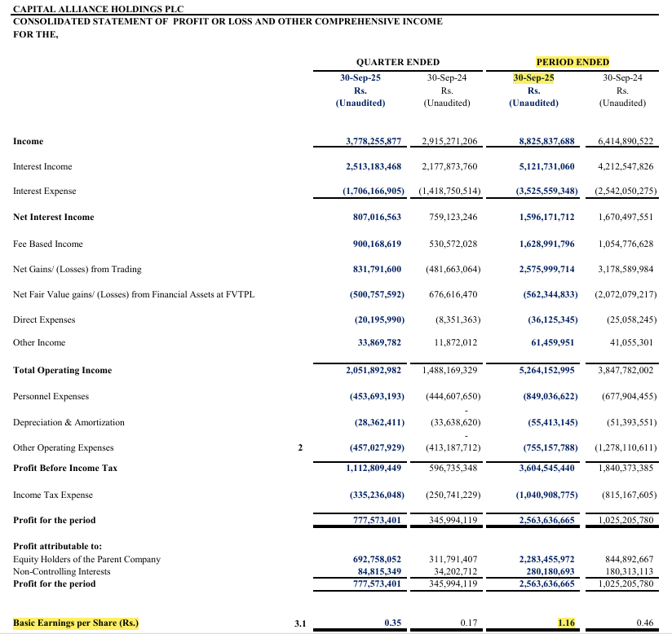Select Direct Expenses value (36,125,345)
Viewport: 672px width, 634px height.
coord(552,320)
